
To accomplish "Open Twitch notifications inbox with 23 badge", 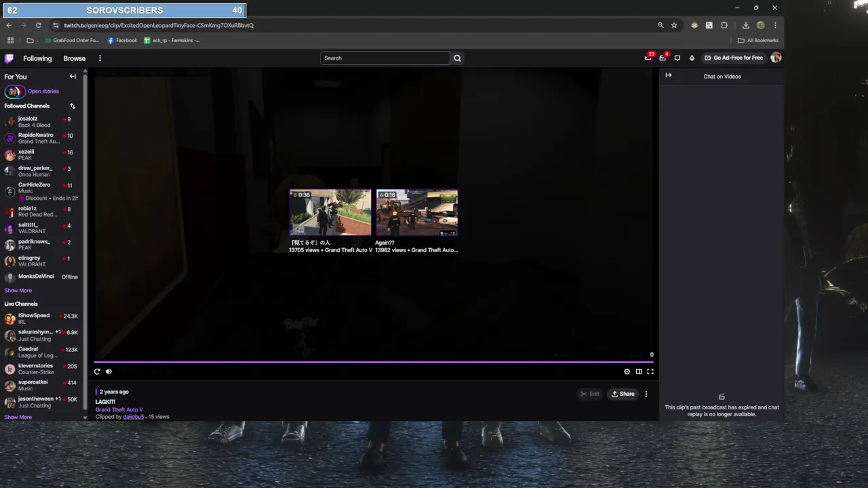I will tap(648, 58).
